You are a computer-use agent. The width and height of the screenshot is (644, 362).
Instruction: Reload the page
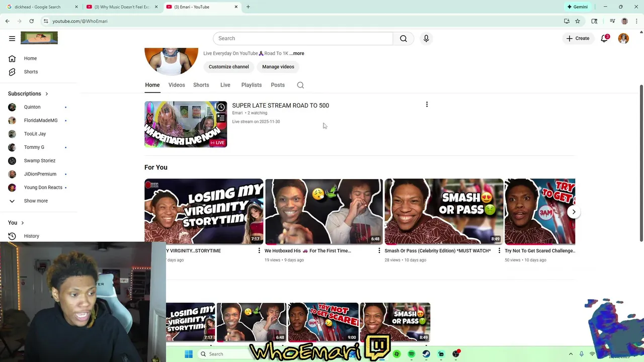click(31, 21)
